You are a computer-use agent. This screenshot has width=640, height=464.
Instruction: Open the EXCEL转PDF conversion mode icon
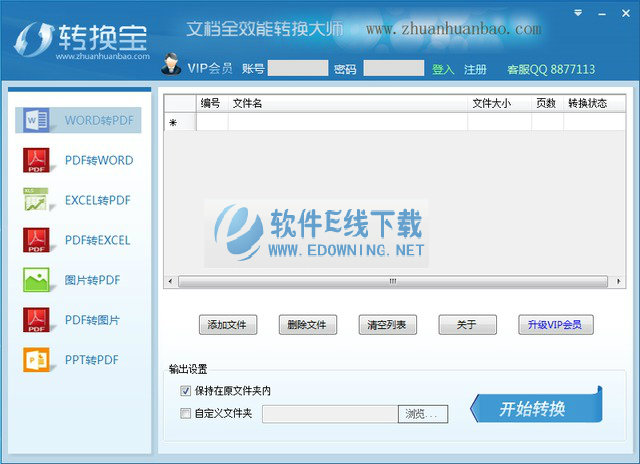tap(37, 200)
